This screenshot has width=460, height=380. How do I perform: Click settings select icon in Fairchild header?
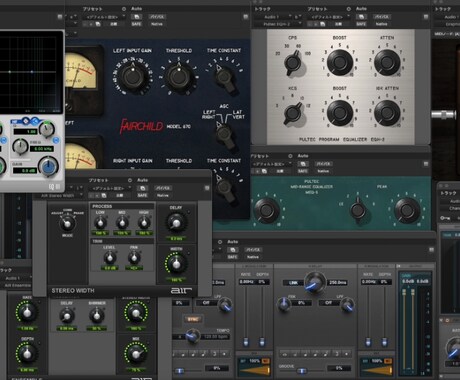coord(98,24)
